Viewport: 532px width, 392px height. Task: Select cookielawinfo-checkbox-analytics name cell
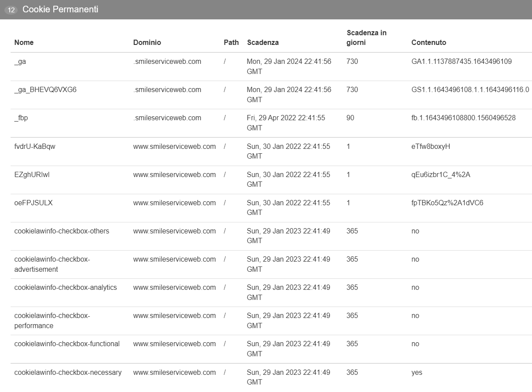click(66, 288)
